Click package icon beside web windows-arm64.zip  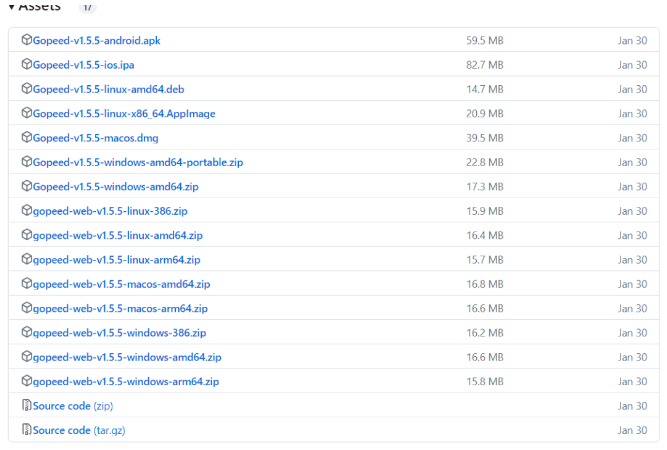26,380
